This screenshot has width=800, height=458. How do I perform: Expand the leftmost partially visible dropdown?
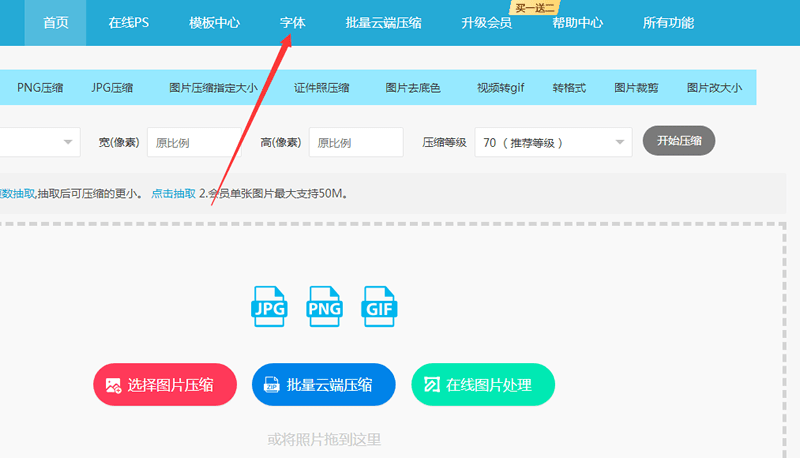[x=40, y=142]
